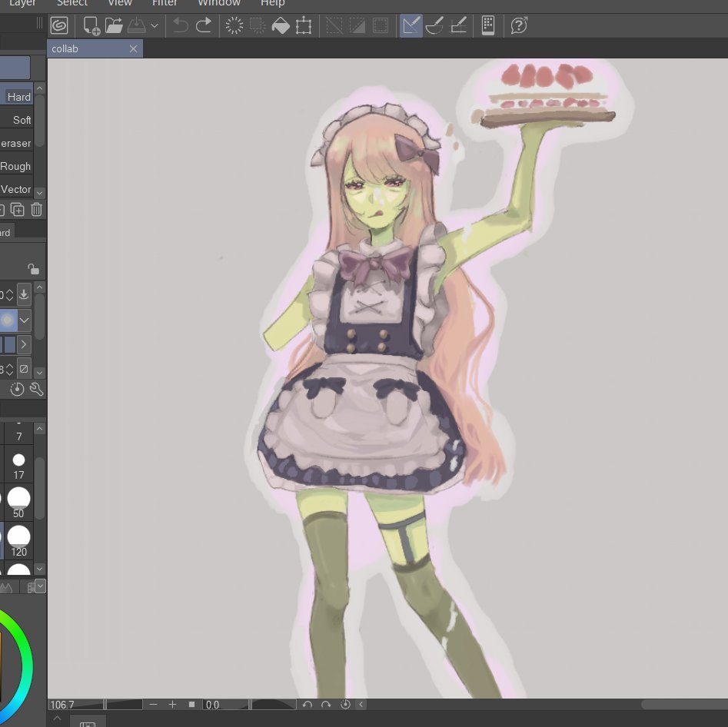This screenshot has height=727, width=728.
Task: Rotate canvas left at the bottom bar
Action: tap(307, 704)
